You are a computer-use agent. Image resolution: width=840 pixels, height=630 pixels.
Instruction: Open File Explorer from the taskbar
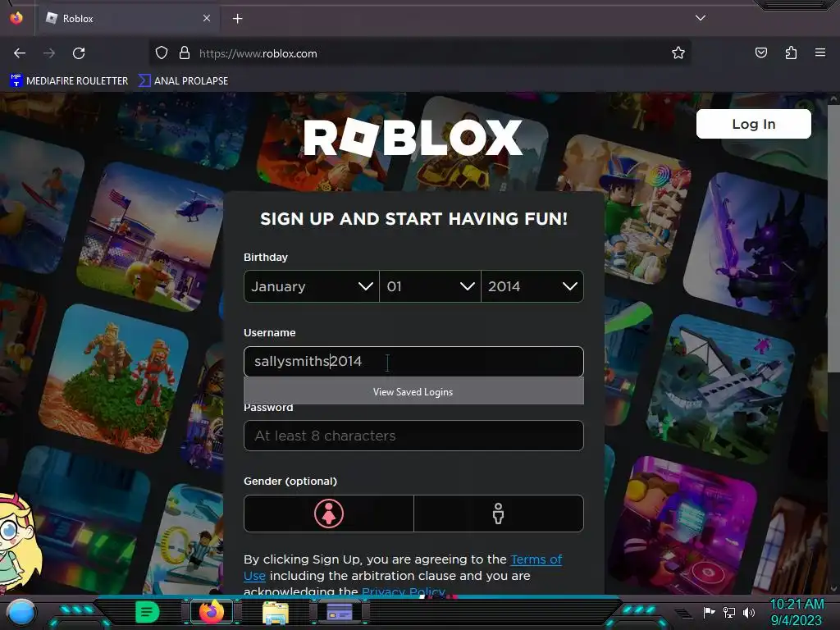pyautogui.click(x=276, y=613)
